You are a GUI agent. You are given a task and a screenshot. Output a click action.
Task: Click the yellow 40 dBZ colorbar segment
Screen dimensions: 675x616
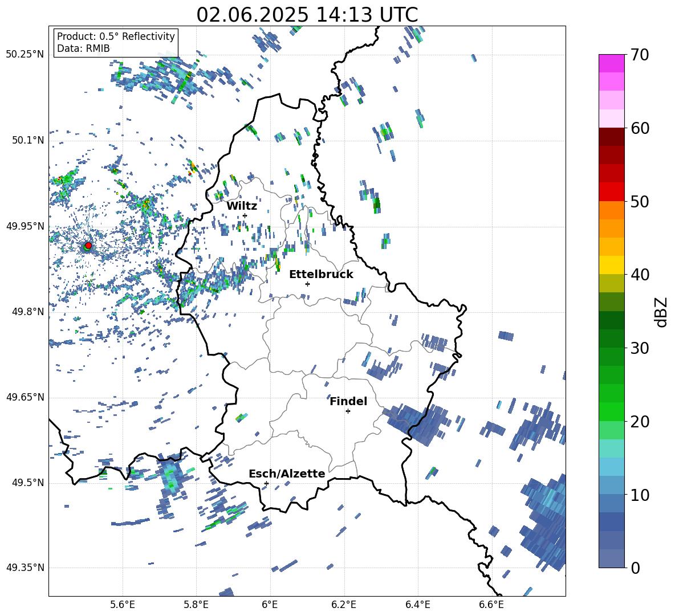[611, 265]
